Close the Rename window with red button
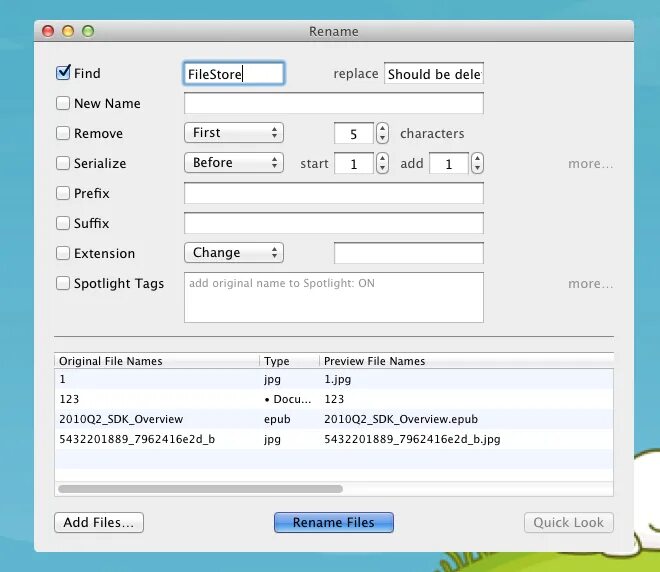Screen dimensions: 660x572 tap(48, 31)
